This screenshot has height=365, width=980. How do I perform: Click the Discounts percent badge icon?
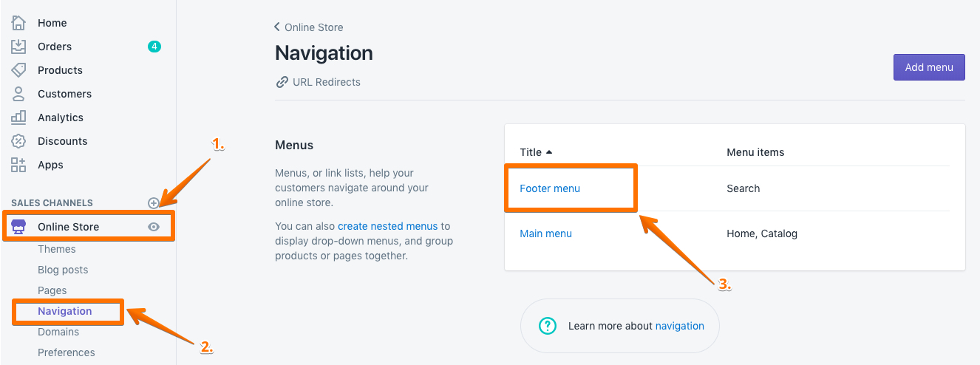click(18, 141)
